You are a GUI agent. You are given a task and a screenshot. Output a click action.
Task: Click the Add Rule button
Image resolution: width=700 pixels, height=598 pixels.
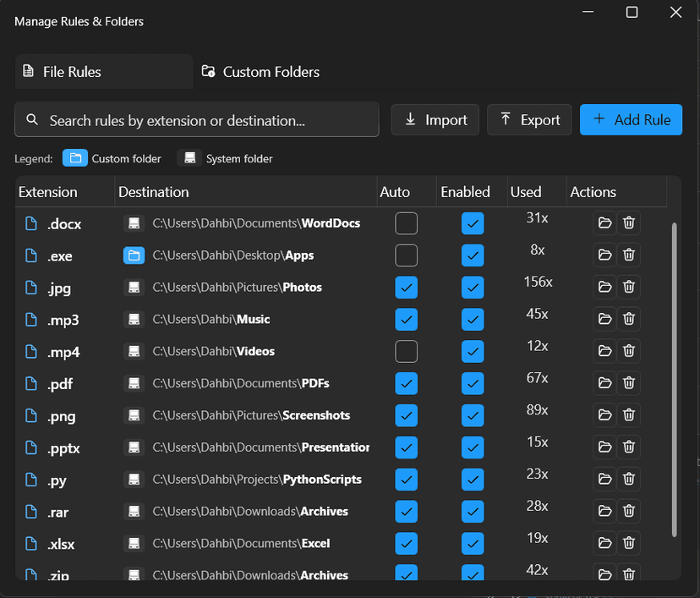coord(631,119)
